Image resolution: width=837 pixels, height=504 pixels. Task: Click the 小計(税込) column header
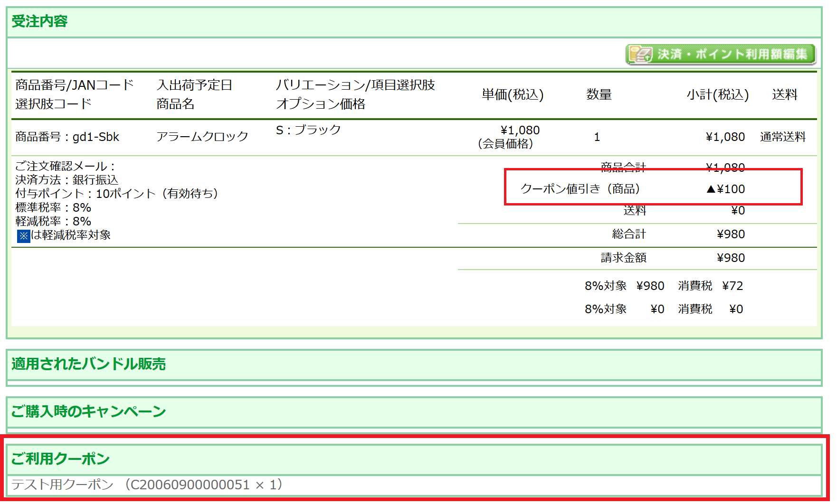click(x=718, y=95)
